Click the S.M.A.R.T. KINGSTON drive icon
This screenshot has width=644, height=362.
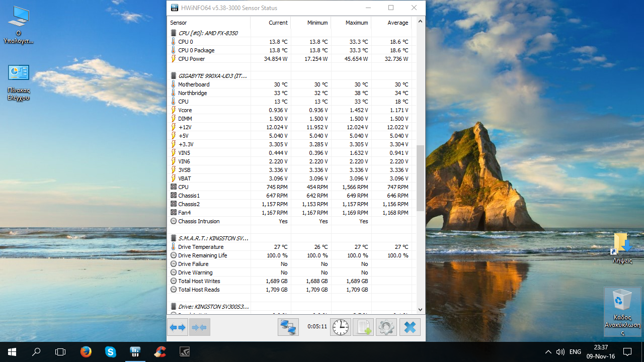174,238
